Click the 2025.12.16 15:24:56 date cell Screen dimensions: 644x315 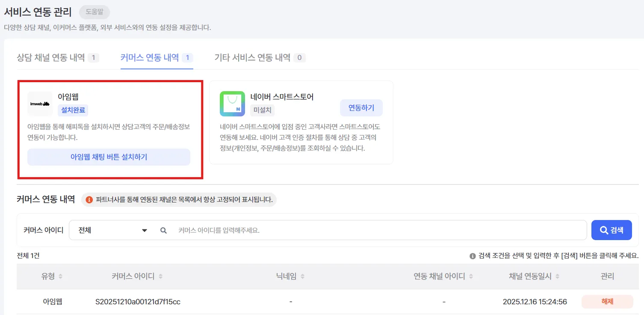[x=535, y=302]
